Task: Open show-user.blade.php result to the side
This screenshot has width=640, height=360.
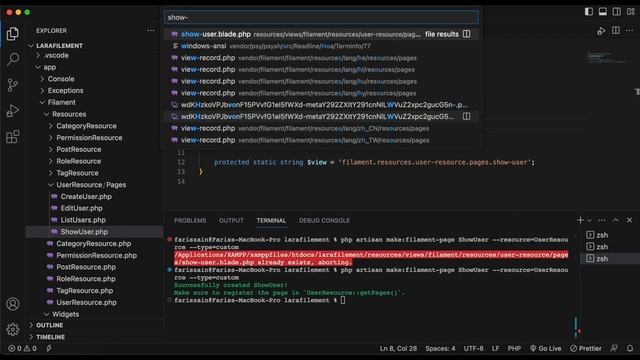Action: [467, 34]
